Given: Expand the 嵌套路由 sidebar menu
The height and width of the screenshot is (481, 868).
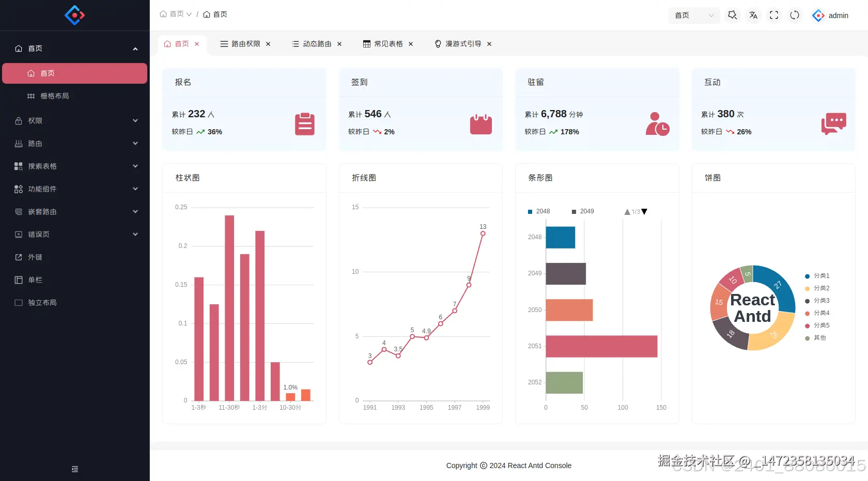Looking at the screenshot, I should pos(75,212).
